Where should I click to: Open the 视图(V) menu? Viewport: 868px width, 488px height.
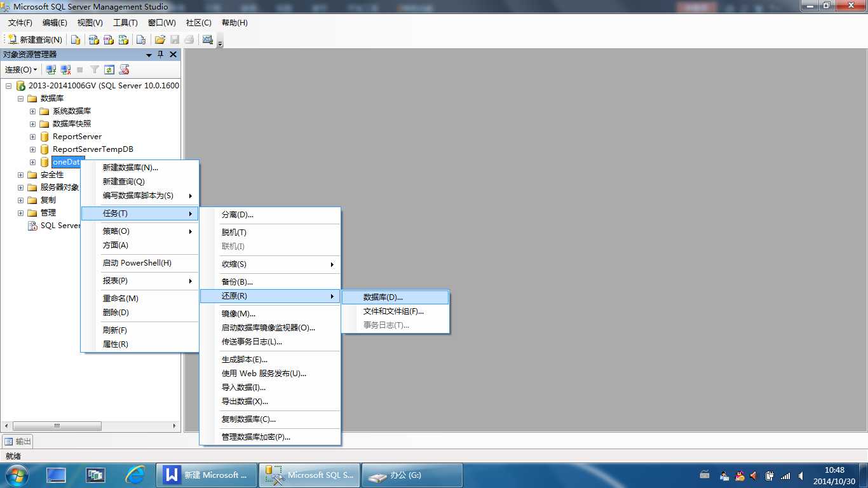click(90, 22)
